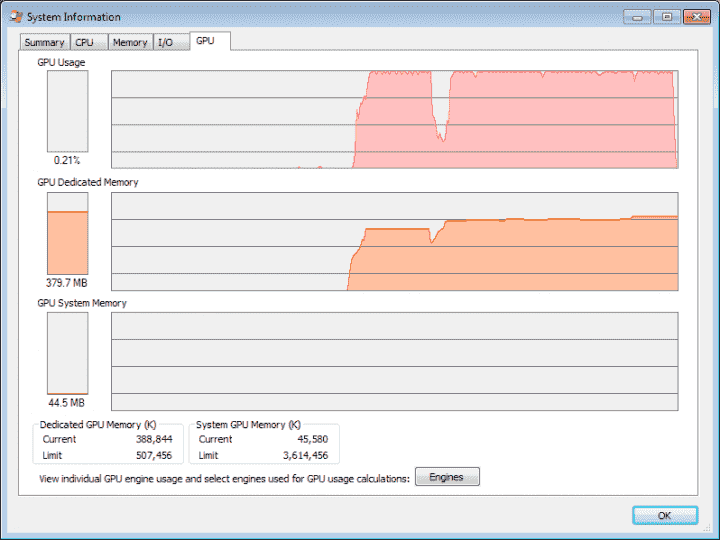Image resolution: width=720 pixels, height=540 pixels.
Task: Close the System Information window
Action: (697, 17)
